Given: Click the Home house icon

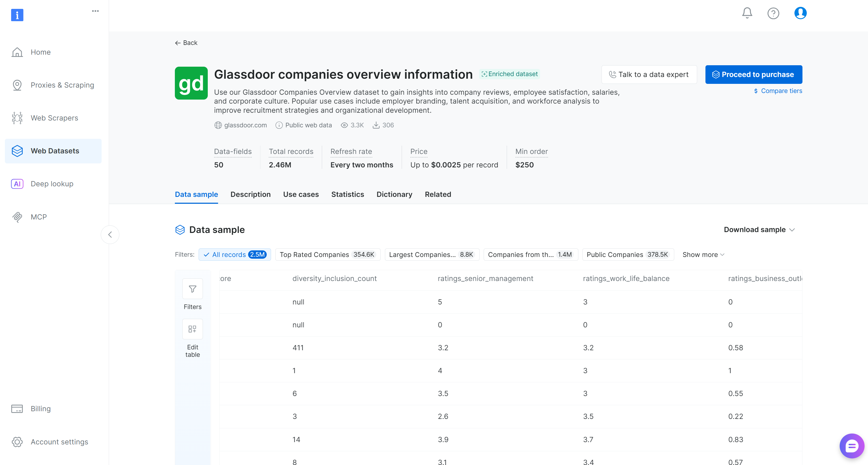Looking at the screenshot, I should [x=17, y=52].
